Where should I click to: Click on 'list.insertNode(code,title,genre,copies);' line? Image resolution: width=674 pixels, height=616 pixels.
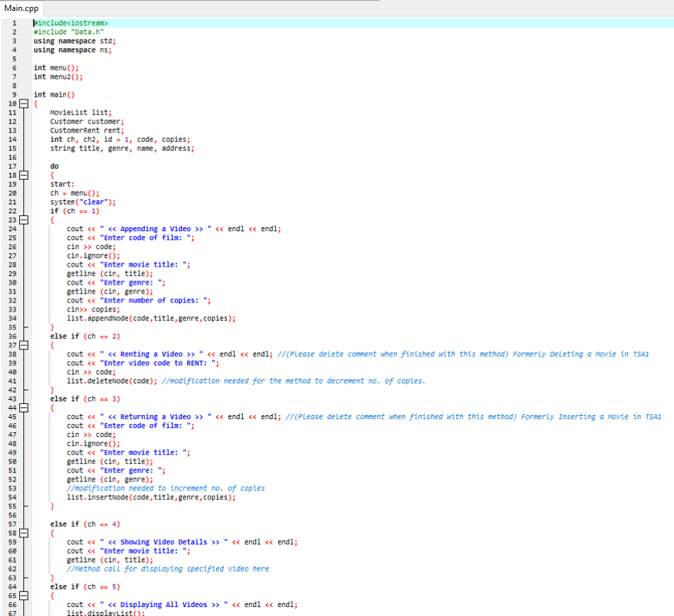pyautogui.click(x=151, y=497)
